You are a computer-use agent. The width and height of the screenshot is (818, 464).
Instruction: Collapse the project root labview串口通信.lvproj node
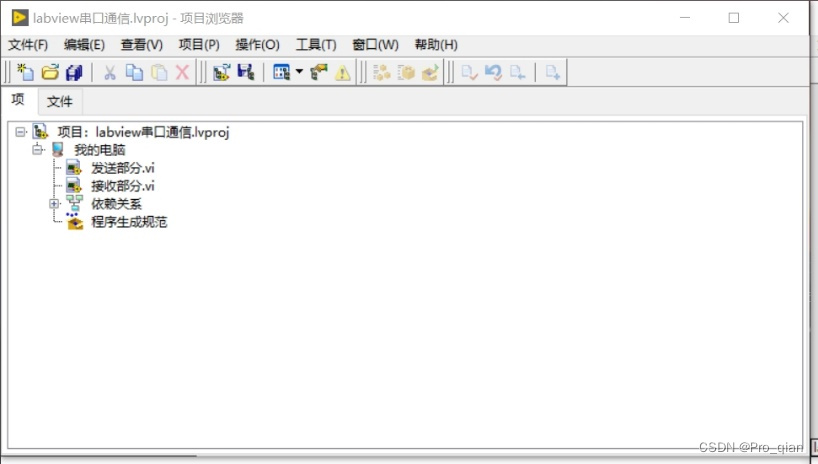click(20, 132)
